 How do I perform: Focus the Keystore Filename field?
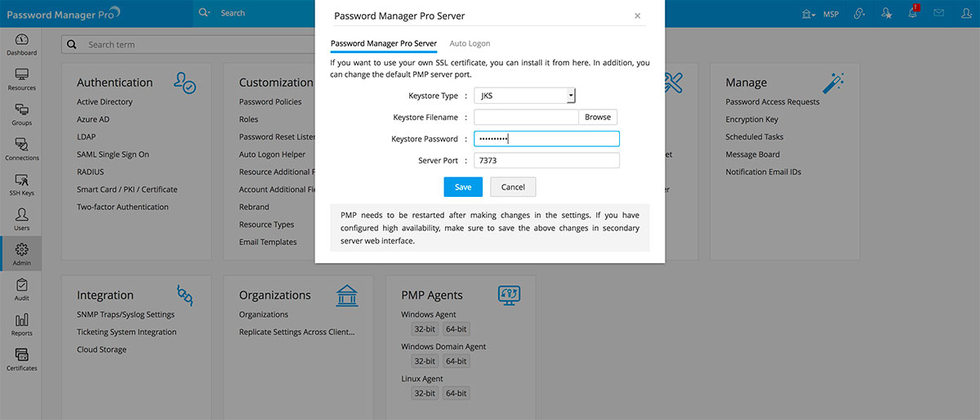point(527,117)
